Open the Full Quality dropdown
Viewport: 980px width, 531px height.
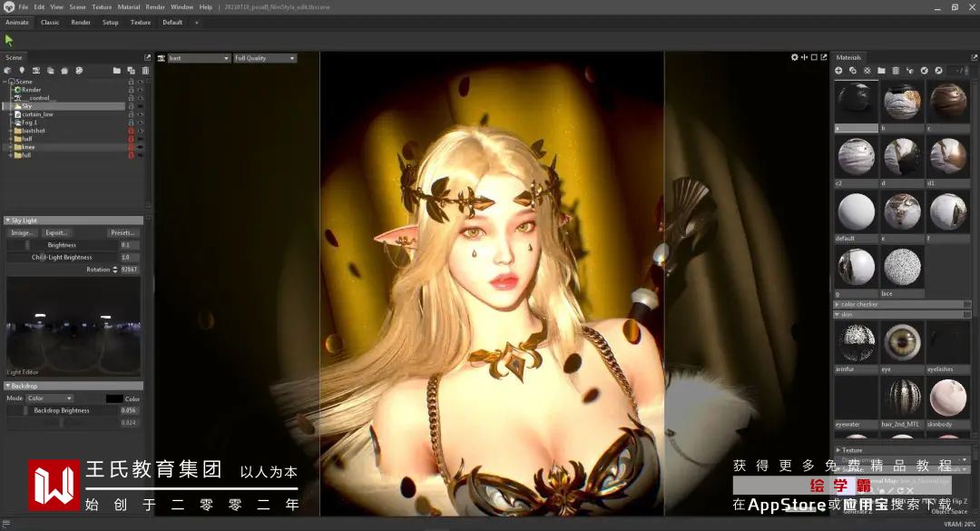tap(264, 58)
